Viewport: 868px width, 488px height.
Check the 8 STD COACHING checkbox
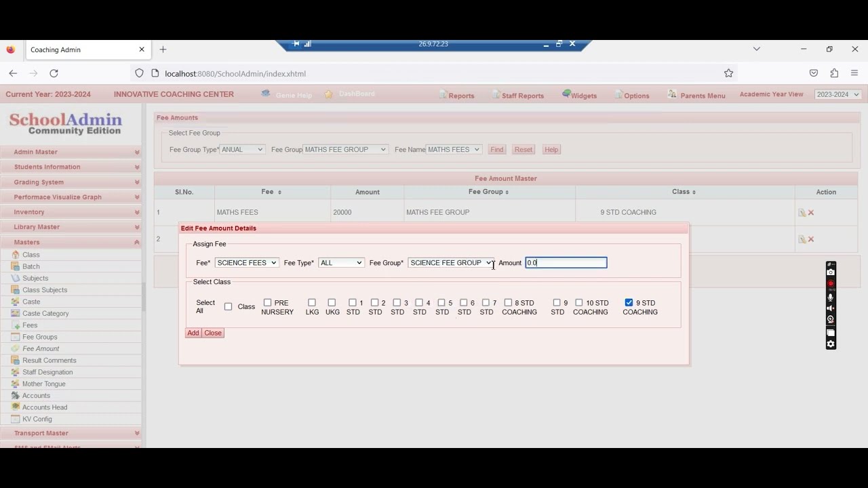[x=508, y=303]
